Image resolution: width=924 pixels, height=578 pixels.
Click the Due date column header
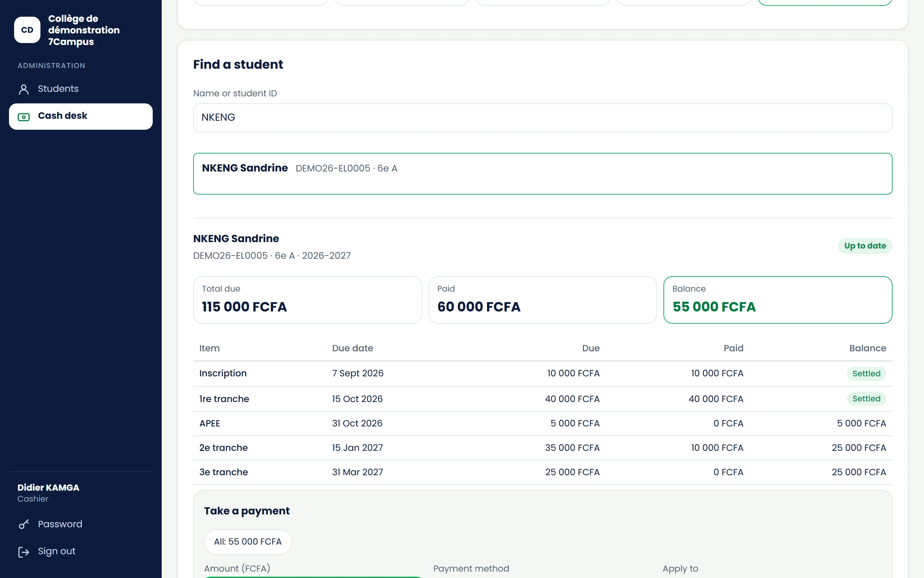(352, 348)
